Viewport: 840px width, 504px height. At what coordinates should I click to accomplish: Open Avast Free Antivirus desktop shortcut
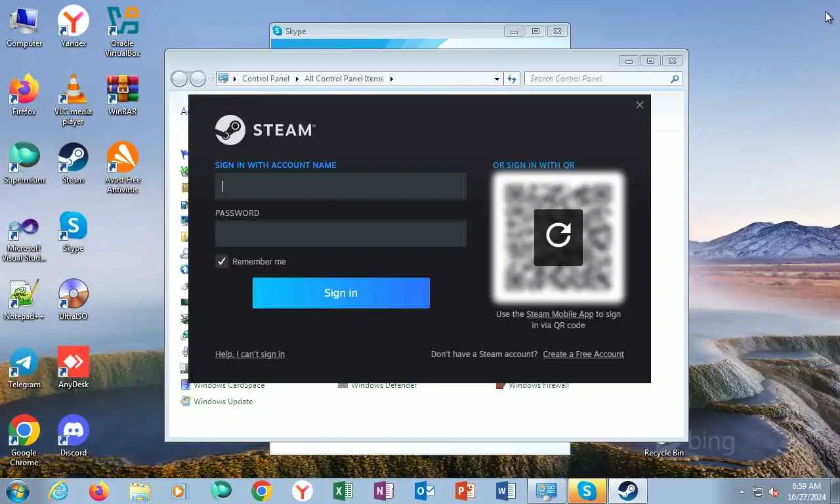tap(123, 168)
